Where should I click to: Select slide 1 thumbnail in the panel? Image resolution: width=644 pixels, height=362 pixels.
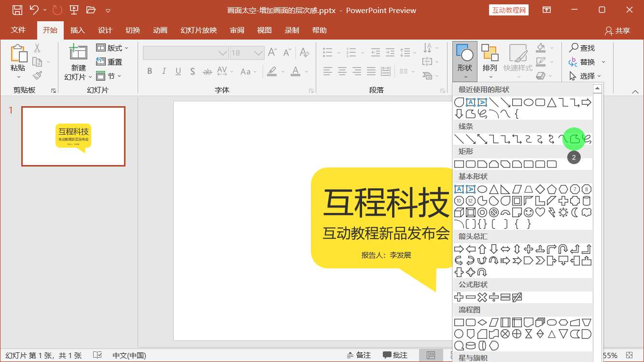click(x=73, y=136)
